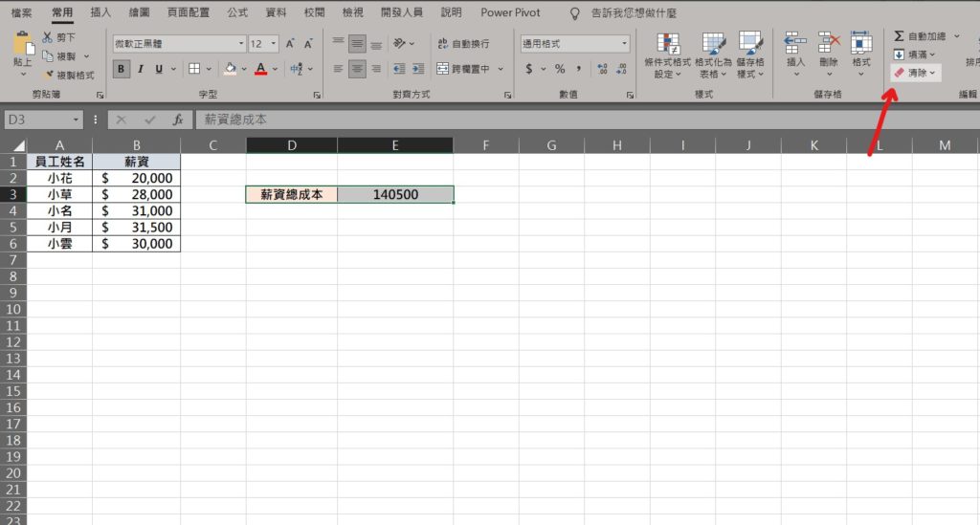Click the Borders grid icon
The image size is (980, 525).
194,69
